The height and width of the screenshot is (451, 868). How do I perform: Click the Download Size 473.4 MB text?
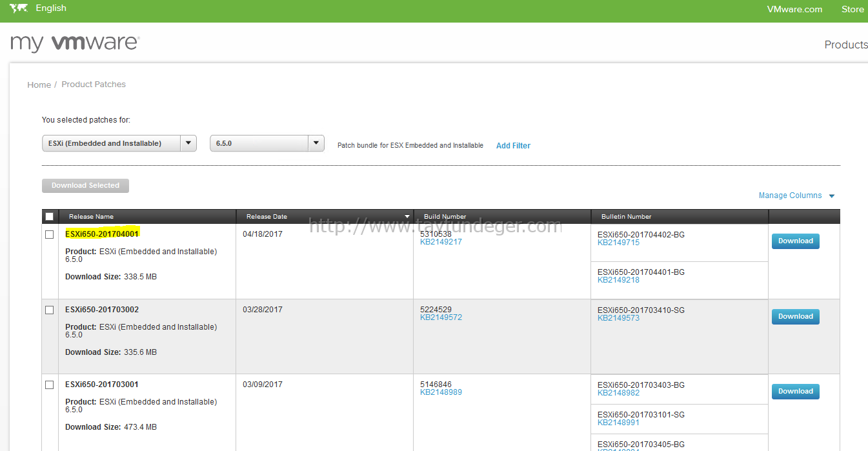point(111,427)
